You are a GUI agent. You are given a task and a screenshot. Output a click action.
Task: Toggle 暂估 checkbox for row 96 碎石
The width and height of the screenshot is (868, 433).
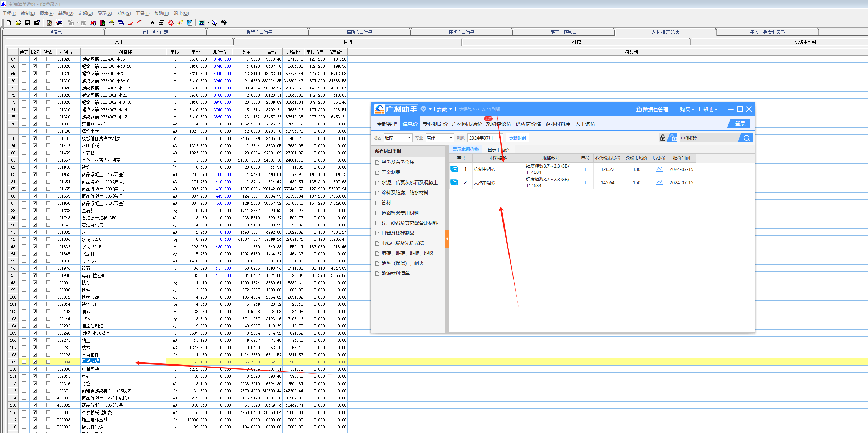click(x=48, y=268)
